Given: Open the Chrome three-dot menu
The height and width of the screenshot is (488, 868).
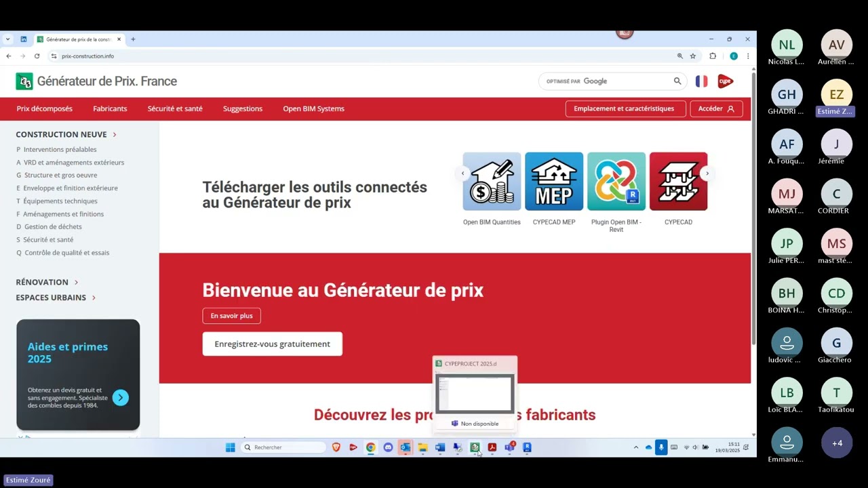Looking at the screenshot, I should point(748,56).
